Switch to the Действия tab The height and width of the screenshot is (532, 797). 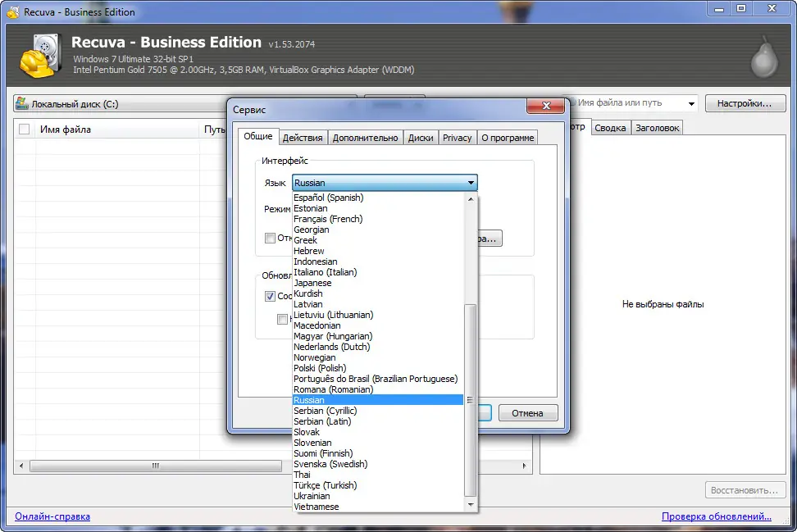303,138
